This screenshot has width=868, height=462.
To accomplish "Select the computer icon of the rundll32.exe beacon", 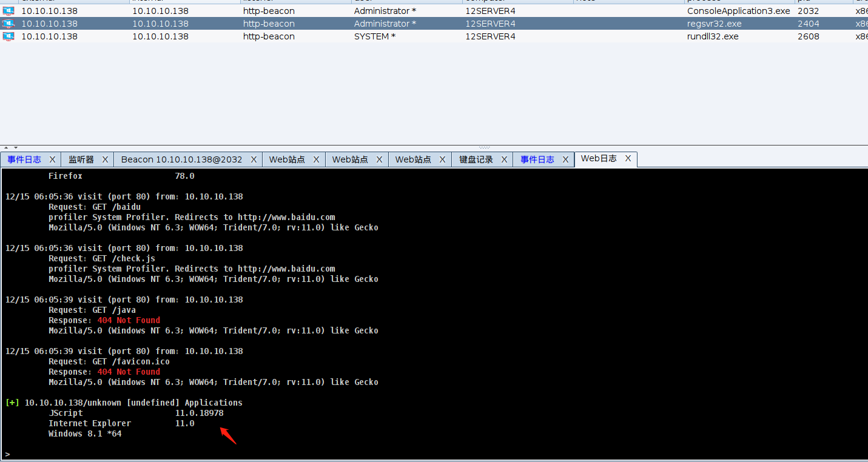I will click(x=8, y=36).
